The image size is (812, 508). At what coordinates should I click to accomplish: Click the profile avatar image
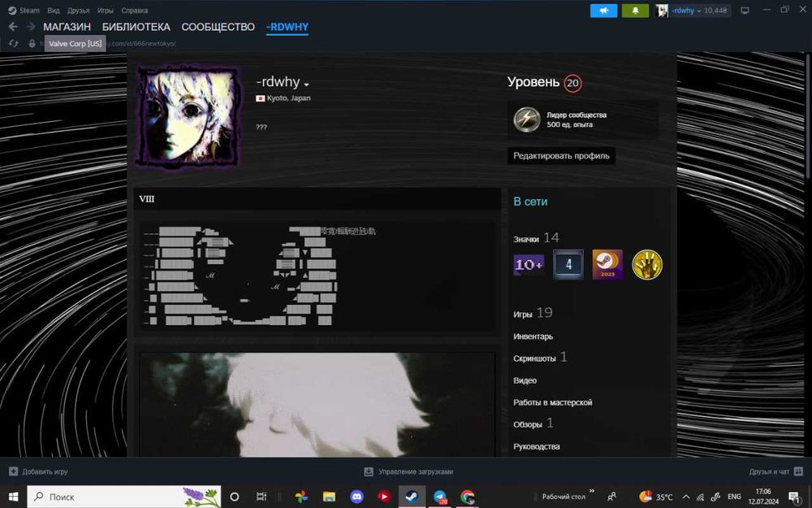(x=188, y=116)
